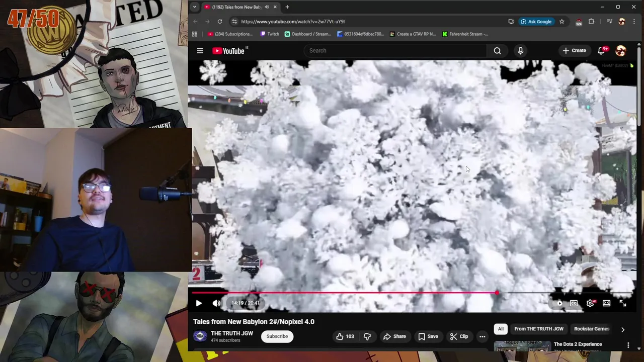Bookmark this page with the star
The width and height of the screenshot is (644, 362).
[x=561, y=22]
